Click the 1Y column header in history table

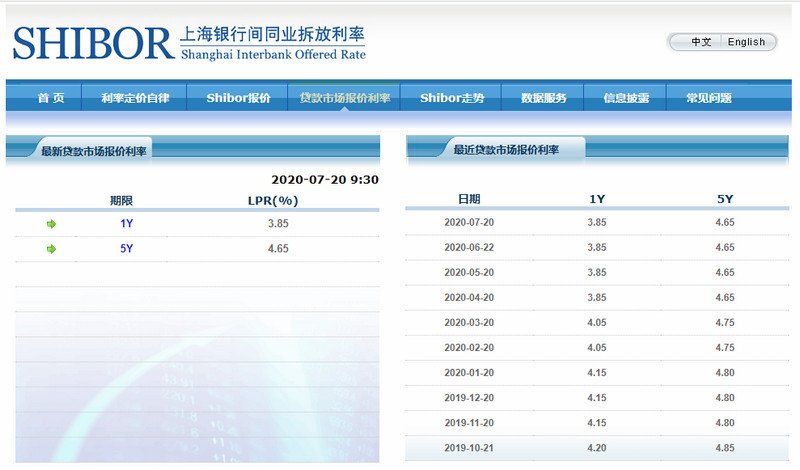tap(597, 199)
